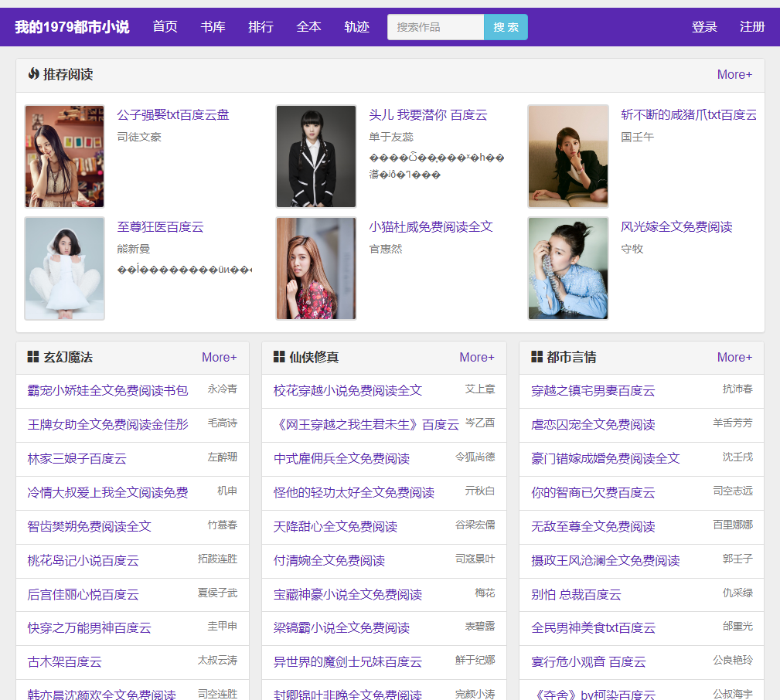
Task: Open 全民男神美食txt百度云
Action: [x=594, y=628]
